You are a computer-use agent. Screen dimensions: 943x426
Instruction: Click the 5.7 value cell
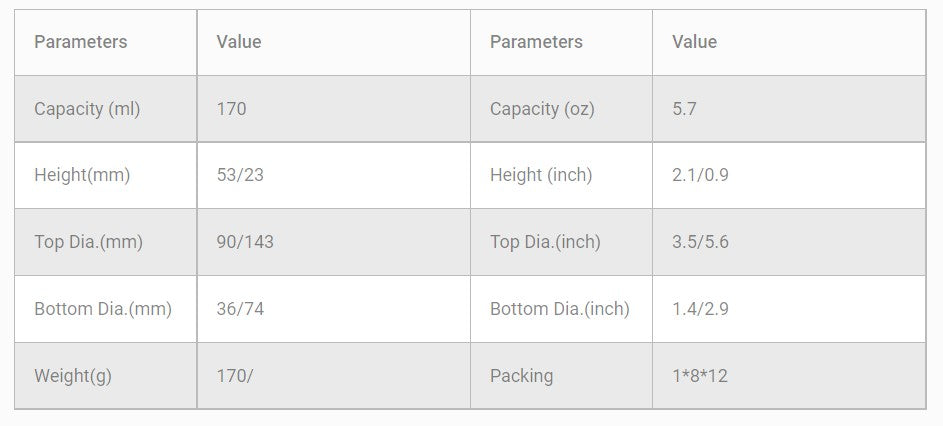685,109
